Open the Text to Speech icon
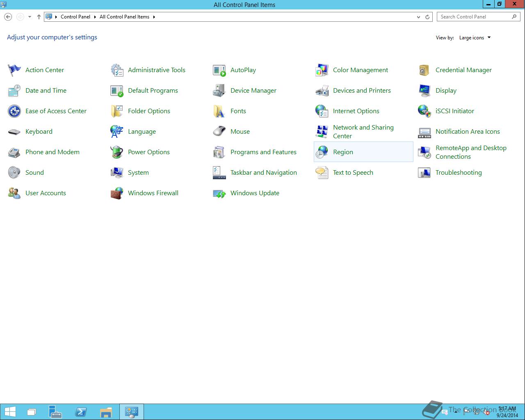 [x=322, y=173]
